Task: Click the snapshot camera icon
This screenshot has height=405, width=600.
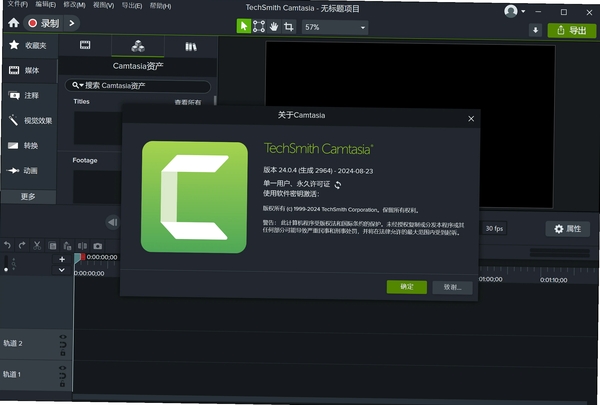Action: 98,246
